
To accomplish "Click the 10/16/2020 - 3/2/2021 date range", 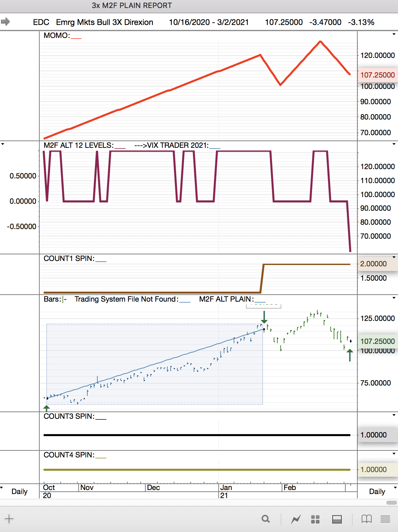I will click(209, 22).
